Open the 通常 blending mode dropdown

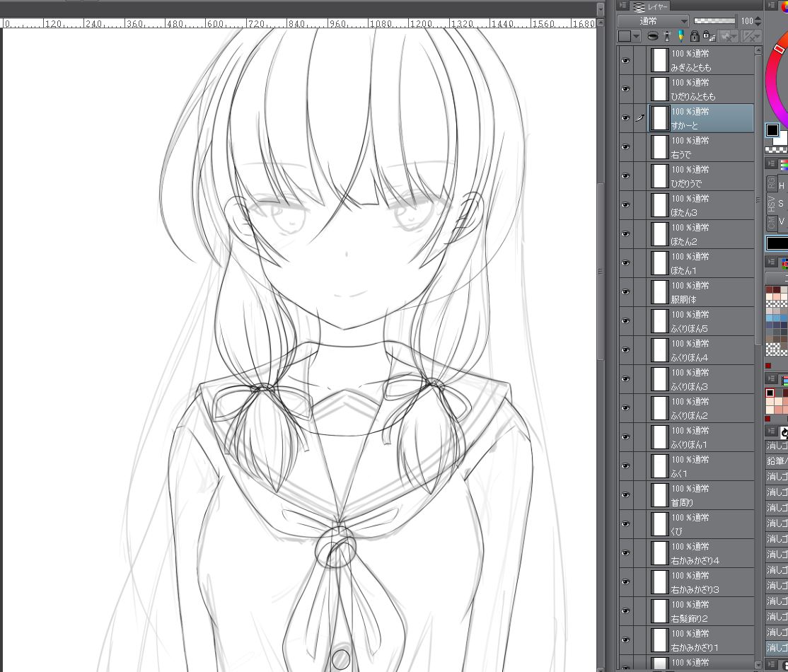pos(653,21)
